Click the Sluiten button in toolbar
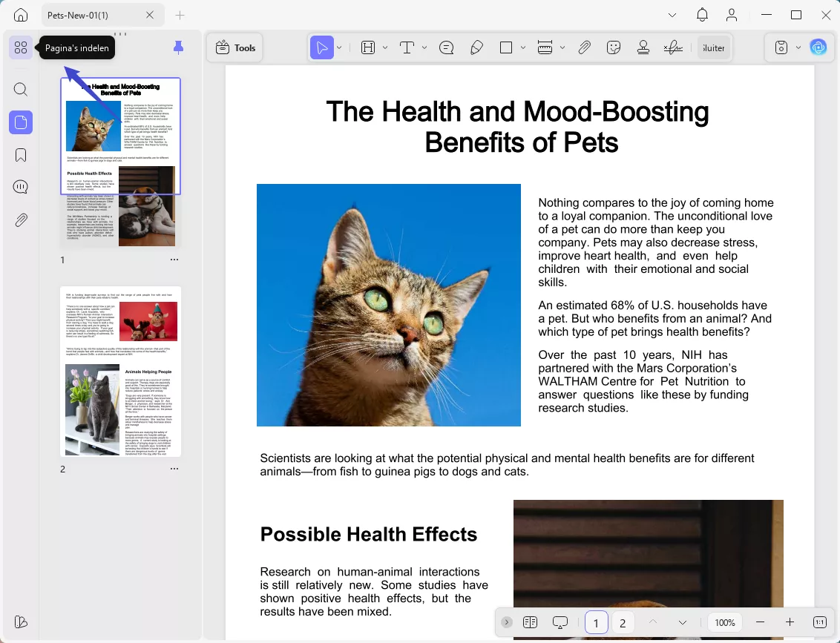 (713, 48)
